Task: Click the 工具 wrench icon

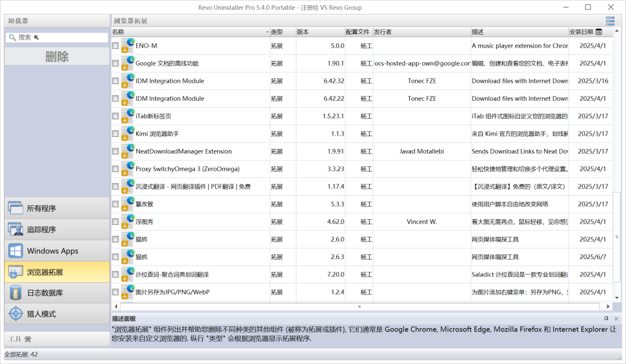Action: 28,339
